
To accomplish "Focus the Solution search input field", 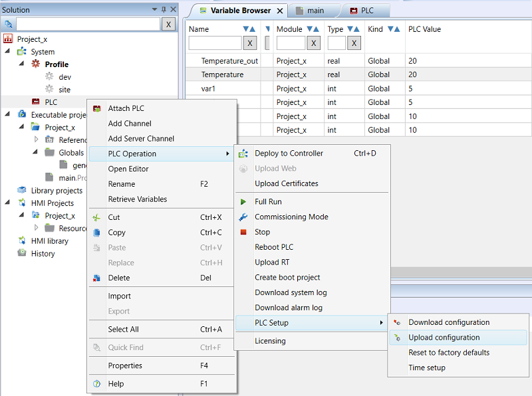I will pos(88,25).
